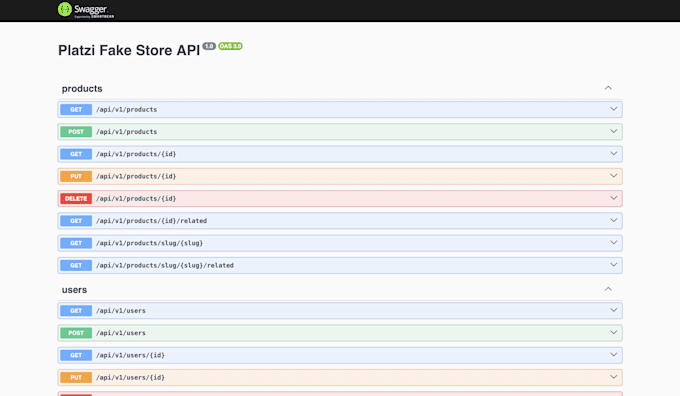
Task: Expand GET /api/v1/products arrow
Action: pos(613,109)
